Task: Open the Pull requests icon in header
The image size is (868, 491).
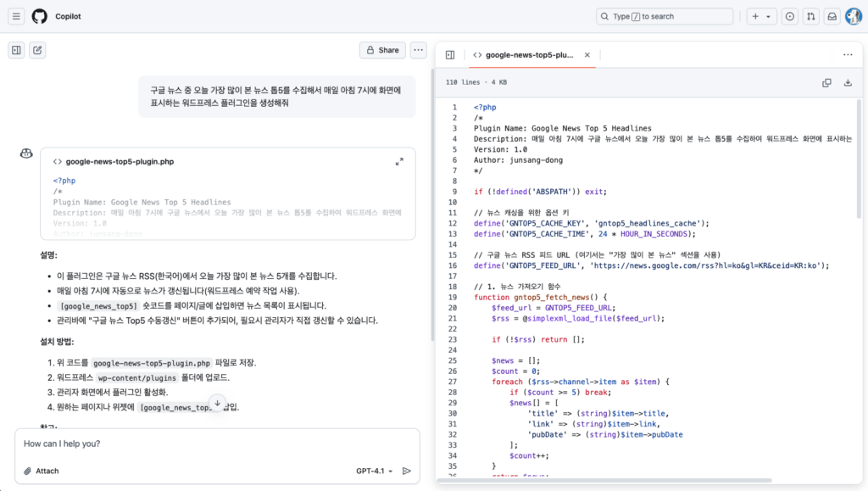Action: (x=811, y=17)
